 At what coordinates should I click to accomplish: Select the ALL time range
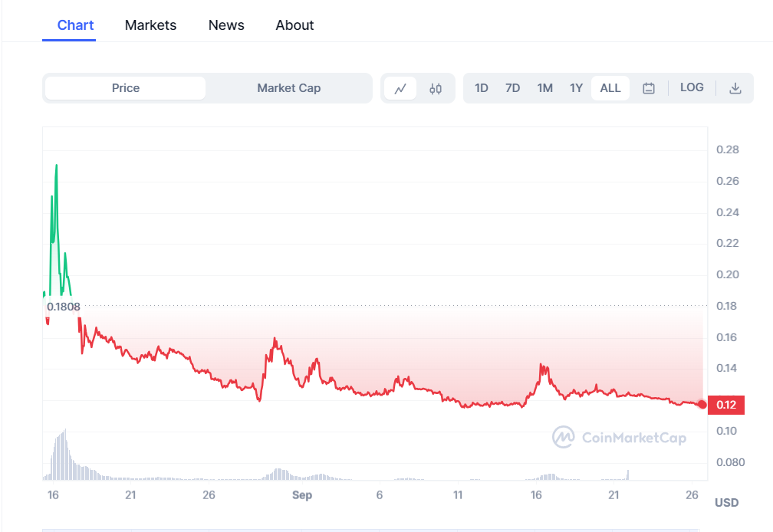coord(610,88)
